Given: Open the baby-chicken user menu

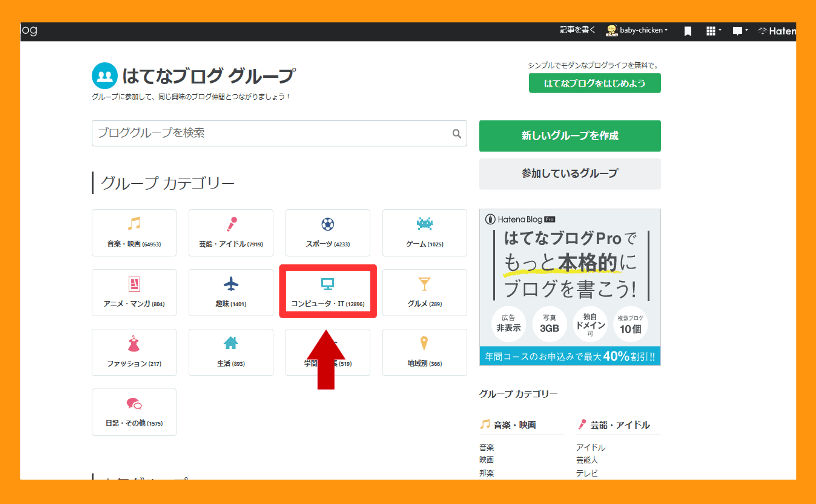Looking at the screenshot, I should click(x=637, y=31).
